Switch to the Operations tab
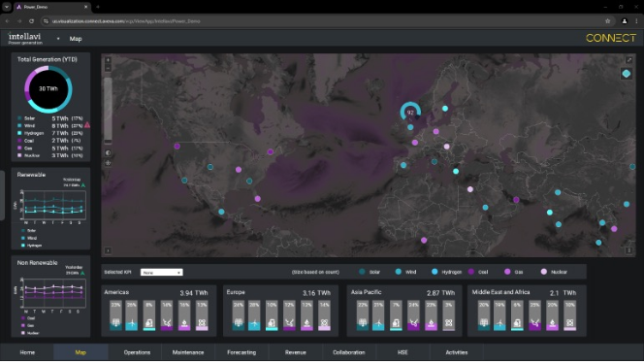644x362 pixels. 137,352
